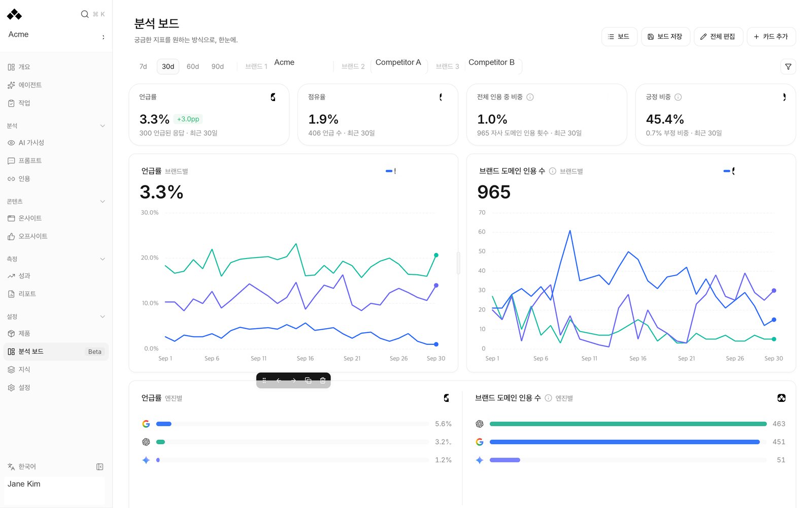This screenshot has height=508, width=812.
Task: Click 전체 편집 edit button
Action: [x=718, y=37]
